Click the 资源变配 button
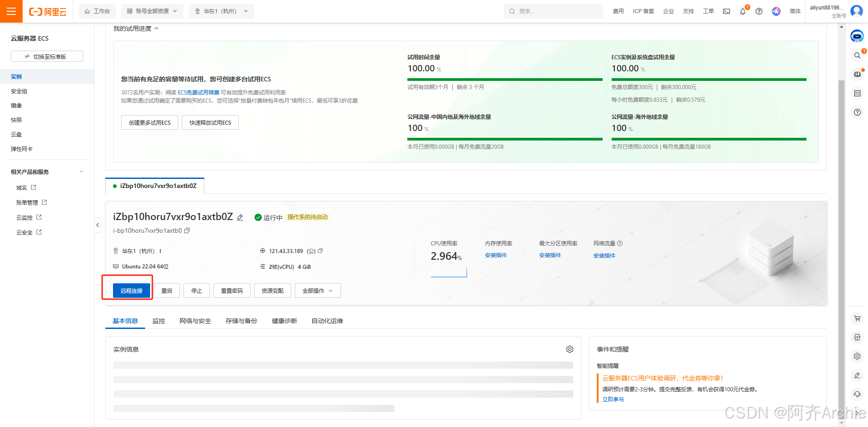The height and width of the screenshot is (427, 868). [x=273, y=291]
